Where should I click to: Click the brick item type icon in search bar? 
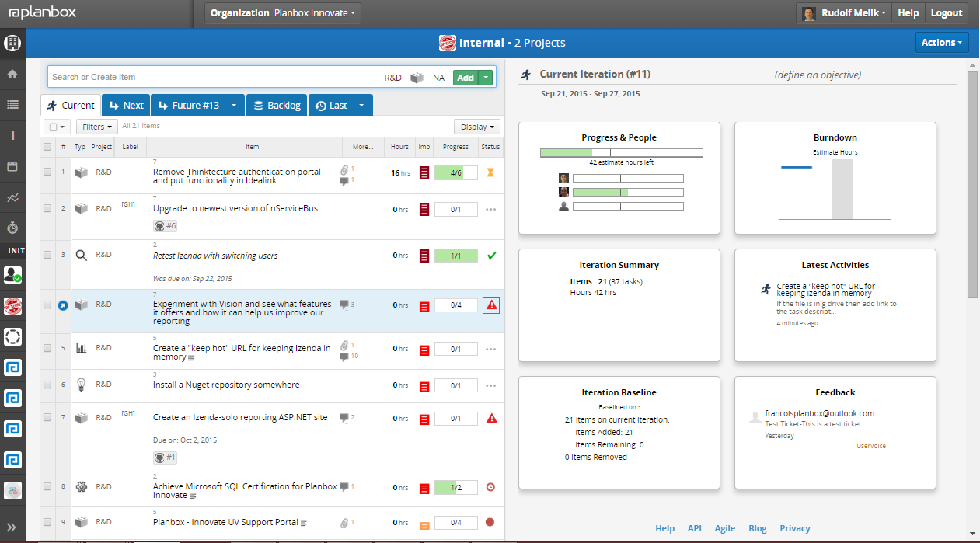coord(417,78)
